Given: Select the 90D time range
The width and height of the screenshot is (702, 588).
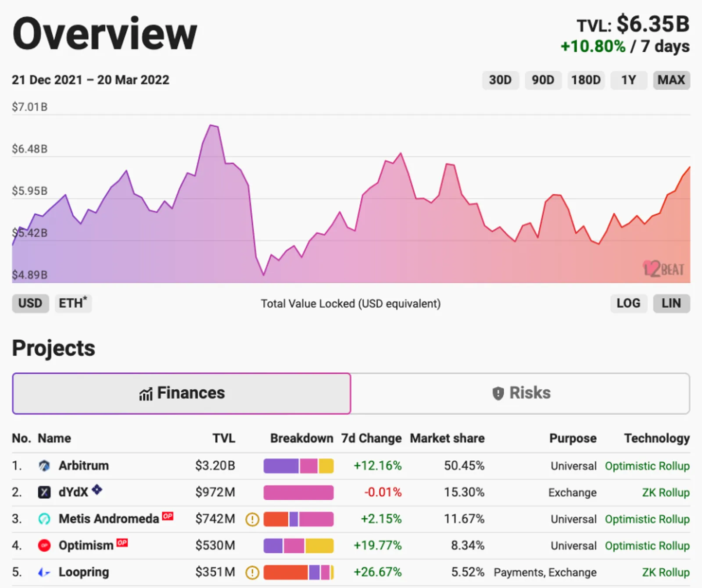Looking at the screenshot, I should click(x=543, y=80).
